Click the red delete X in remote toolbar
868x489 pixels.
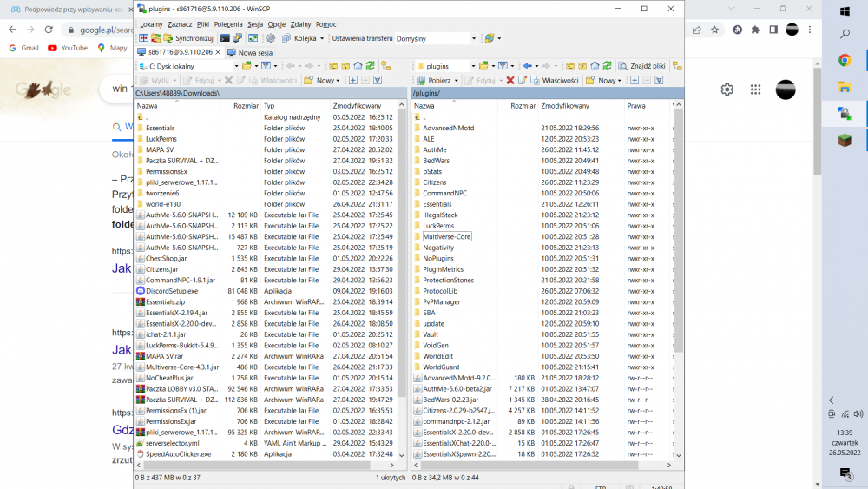[x=510, y=80]
